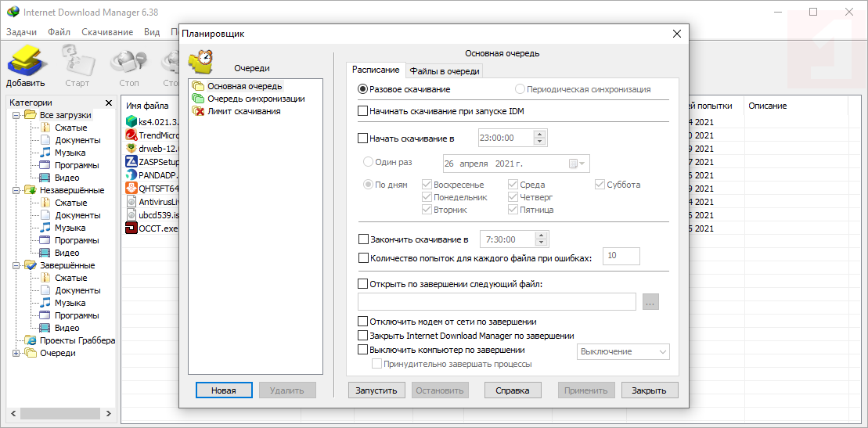868x428 pixels.
Task: Click the file browse ellipsis button
Action: pos(650,302)
